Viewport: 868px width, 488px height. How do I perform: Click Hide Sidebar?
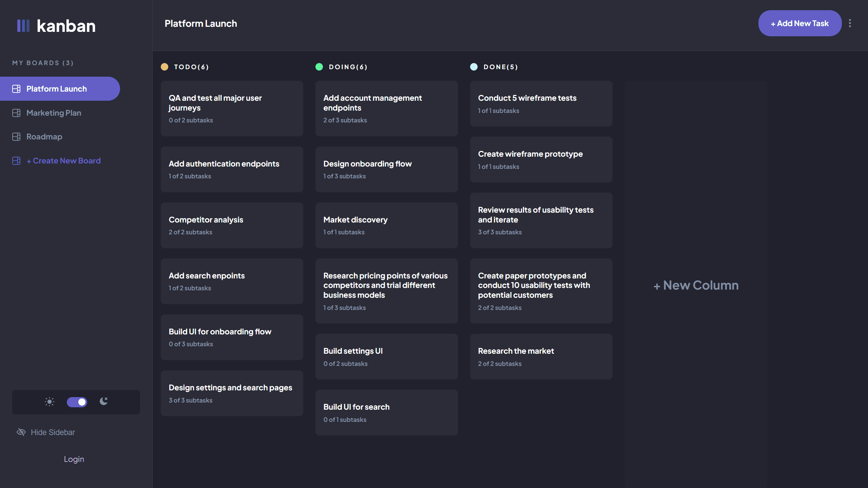(x=46, y=432)
